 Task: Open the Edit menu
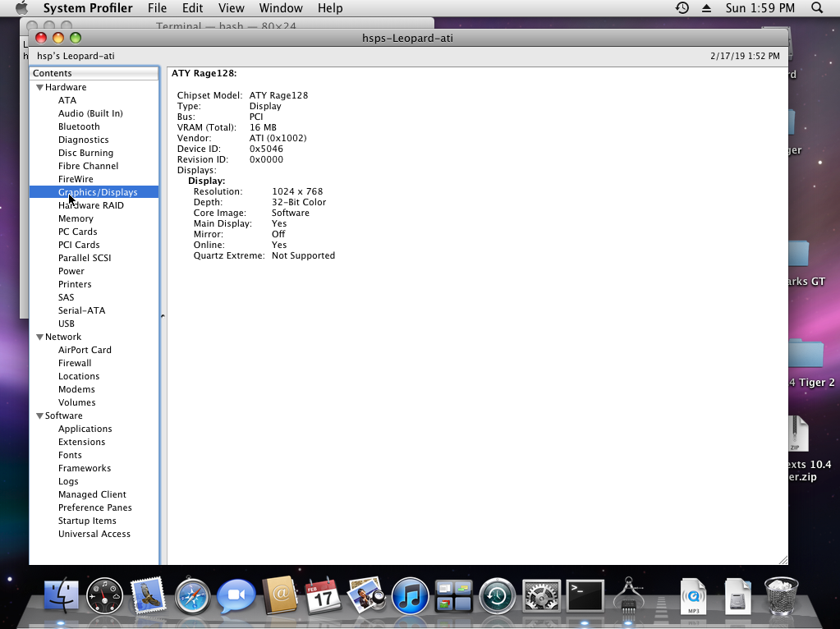192,8
